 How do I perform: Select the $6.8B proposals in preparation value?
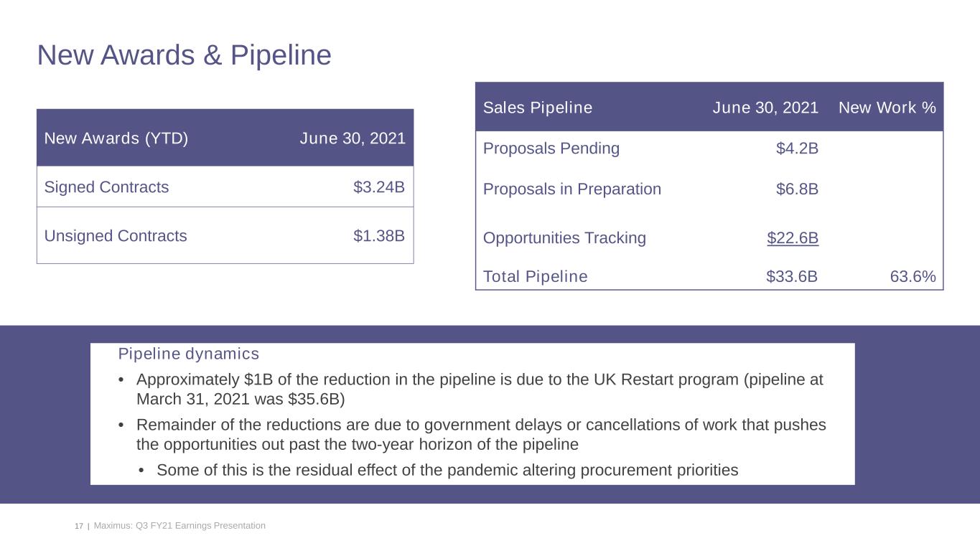tap(797, 189)
